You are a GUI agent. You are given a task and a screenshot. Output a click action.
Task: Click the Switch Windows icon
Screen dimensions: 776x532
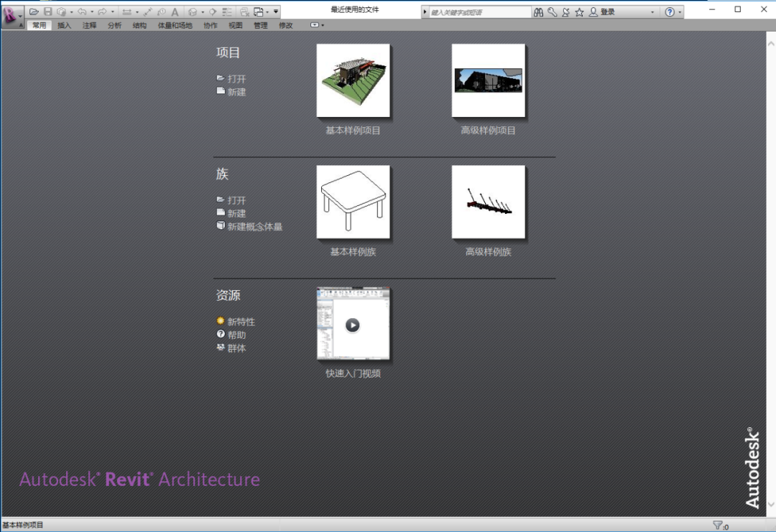coord(259,11)
